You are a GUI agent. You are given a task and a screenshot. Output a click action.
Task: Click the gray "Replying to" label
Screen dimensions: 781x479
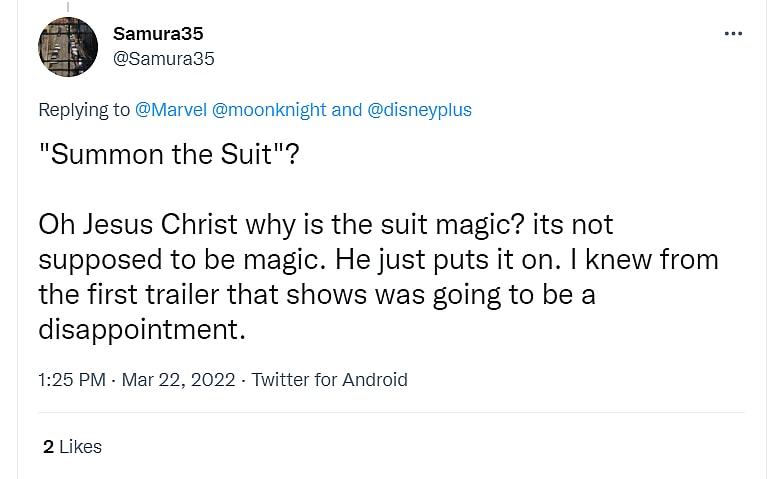click(x=84, y=110)
